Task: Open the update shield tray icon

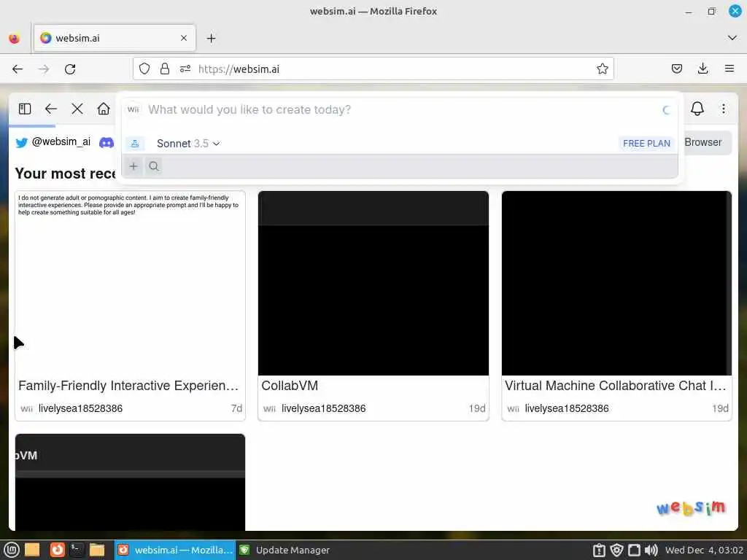Action: (x=616, y=550)
